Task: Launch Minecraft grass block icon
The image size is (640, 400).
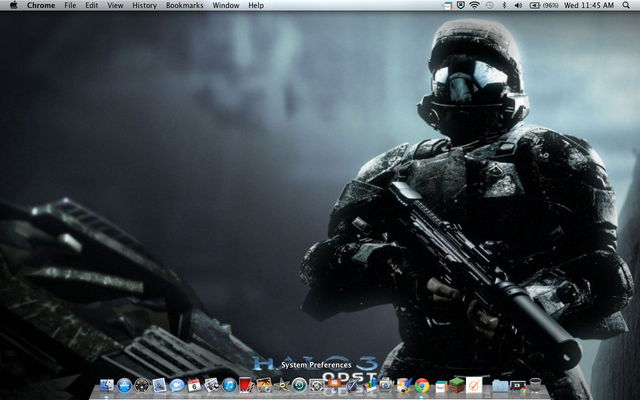Action: pos(457,385)
